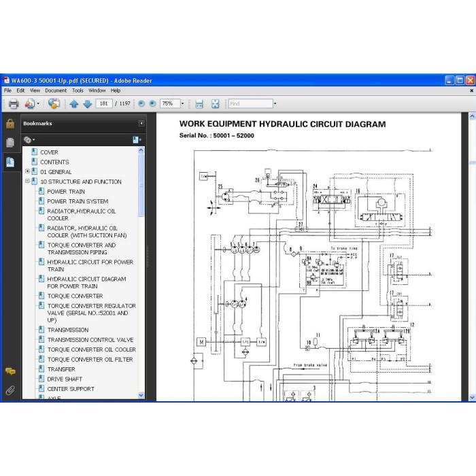Screen dimensions: 476x476
Task: Open TORQUE CONVERTER OIL FILTER bookmark
Action: point(90,360)
